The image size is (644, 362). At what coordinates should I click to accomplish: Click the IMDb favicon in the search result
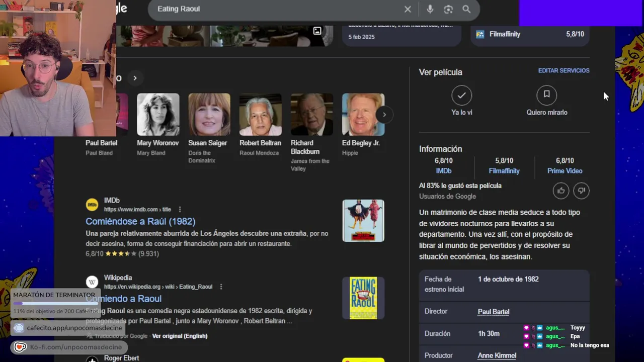click(x=92, y=205)
